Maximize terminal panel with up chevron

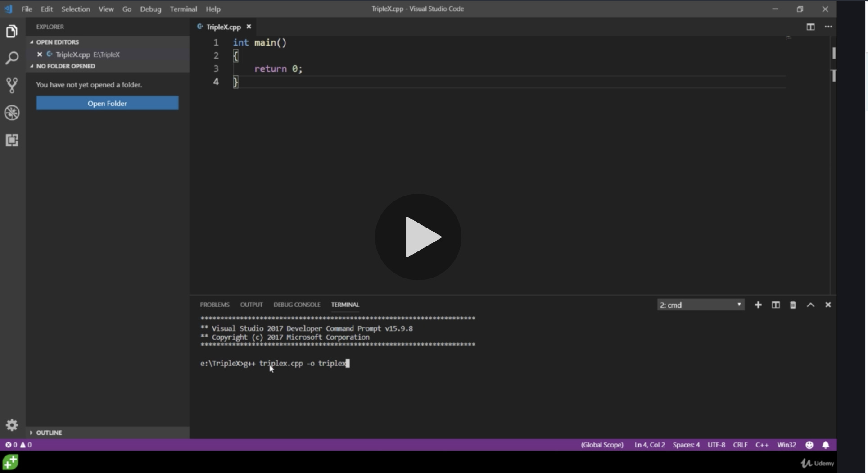(x=811, y=305)
